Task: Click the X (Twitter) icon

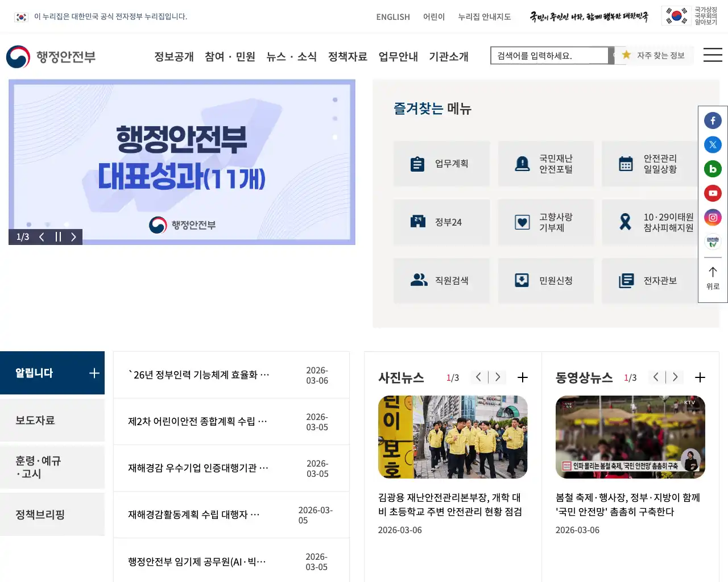Action: point(713,144)
